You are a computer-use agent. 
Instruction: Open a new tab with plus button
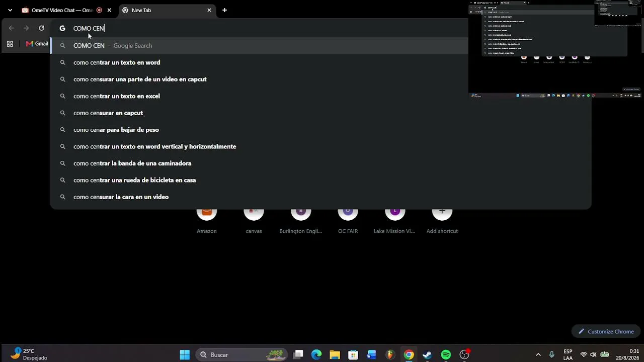(x=224, y=10)
